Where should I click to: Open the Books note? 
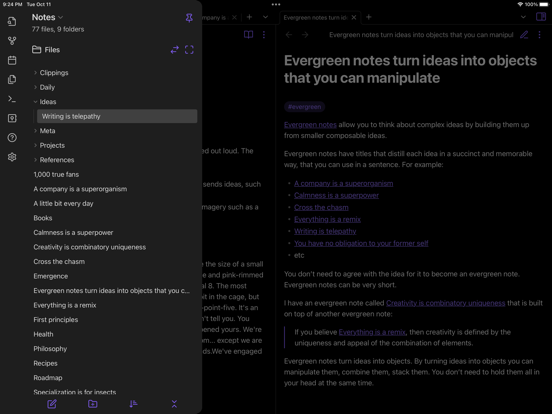tap(43, 218)
